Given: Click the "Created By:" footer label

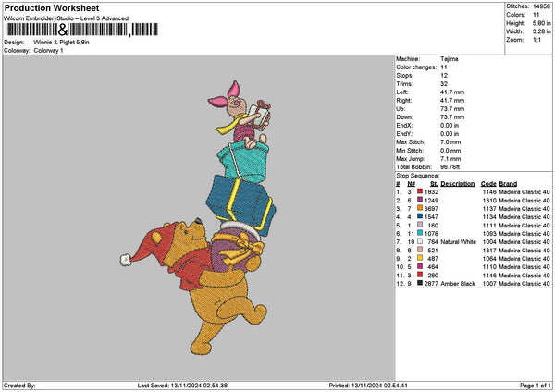Looking at the screenshot, I should click(x=19, y=386).
